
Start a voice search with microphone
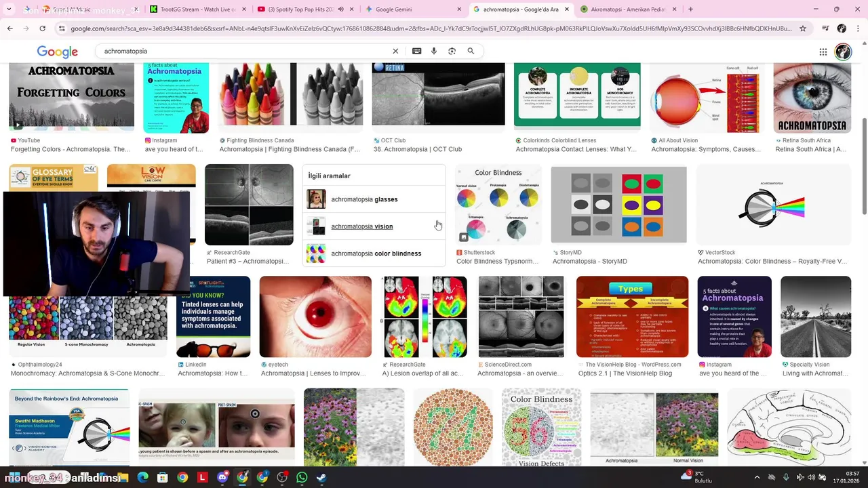(434, 51)
